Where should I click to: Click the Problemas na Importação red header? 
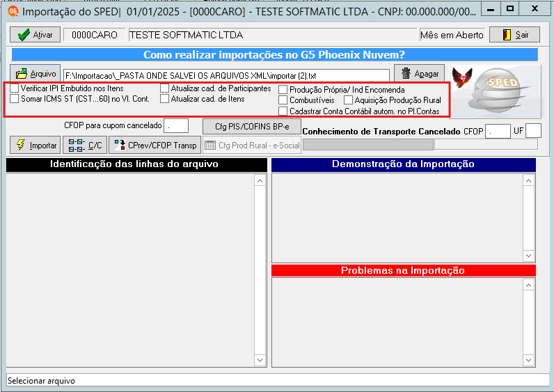pos(404,270)
